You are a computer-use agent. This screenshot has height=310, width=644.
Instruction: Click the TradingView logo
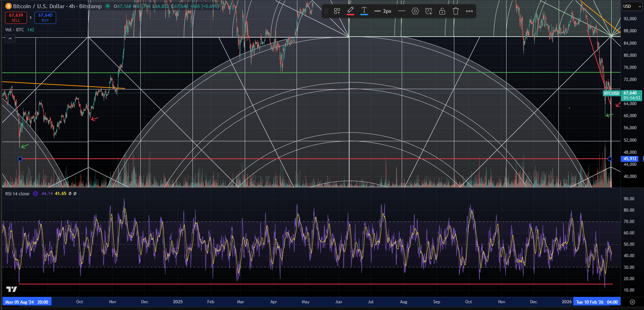click(11, 289)
